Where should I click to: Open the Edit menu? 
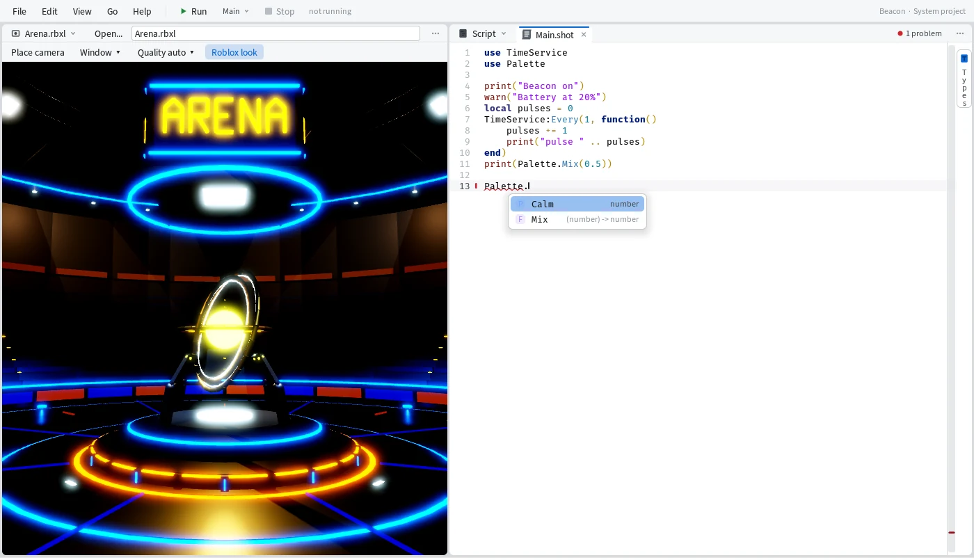point(49,11)
